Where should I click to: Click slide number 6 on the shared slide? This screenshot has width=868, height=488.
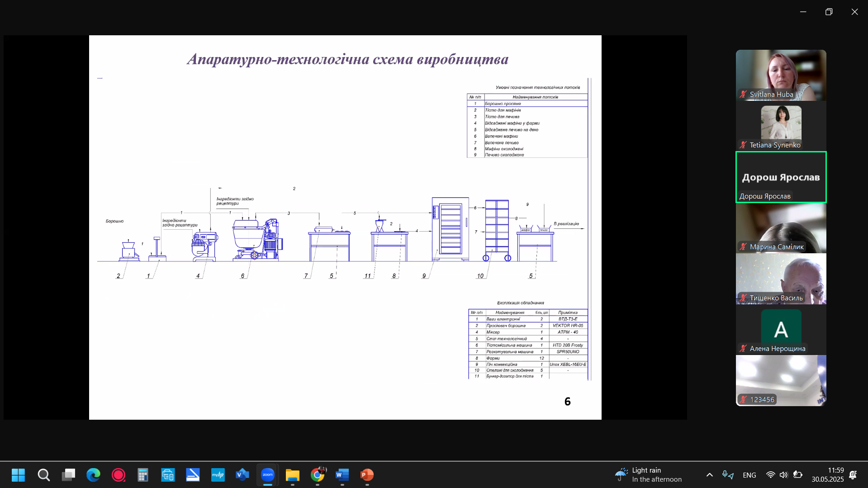point(567,401)
